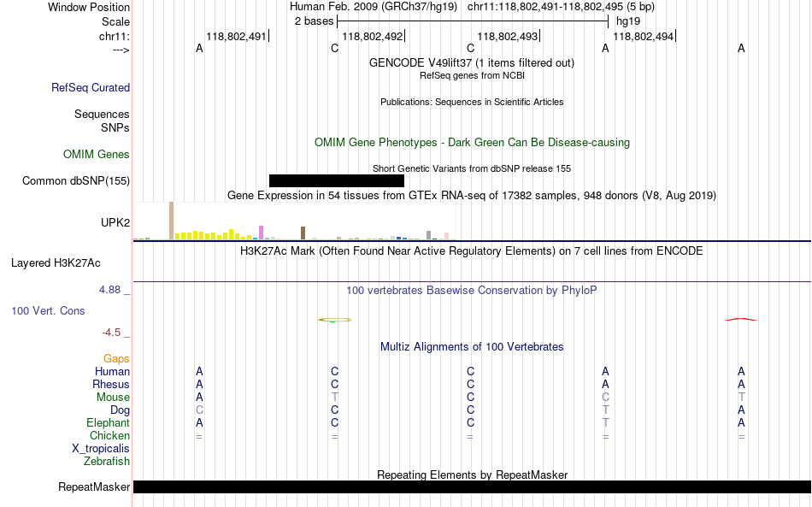Viewport: 812px width, 507px height.
Task: Click the X_tropicalis species label
Action: click(101, 449)
